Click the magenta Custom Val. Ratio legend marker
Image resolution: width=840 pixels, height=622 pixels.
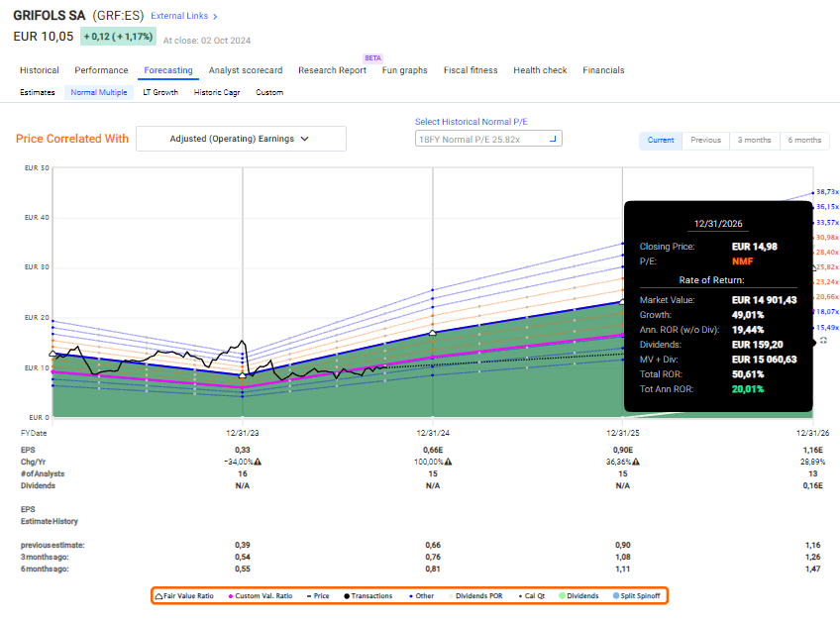click(231, 595)
